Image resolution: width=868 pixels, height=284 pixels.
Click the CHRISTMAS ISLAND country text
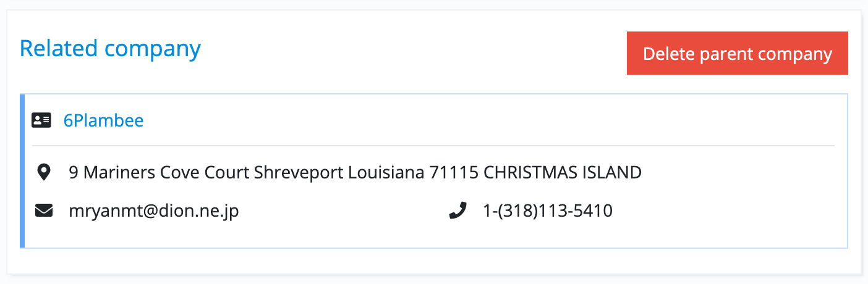pos(562,172)
